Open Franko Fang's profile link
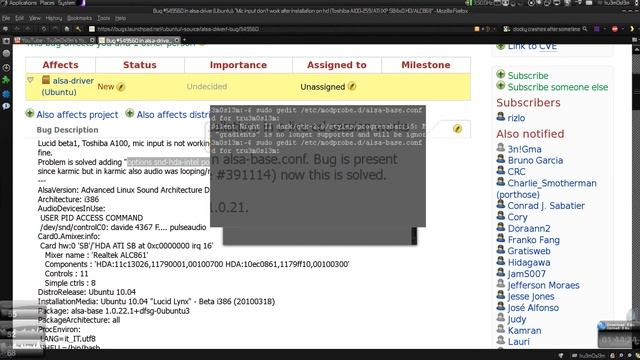The image size is (640, 360). coord(533,240)
